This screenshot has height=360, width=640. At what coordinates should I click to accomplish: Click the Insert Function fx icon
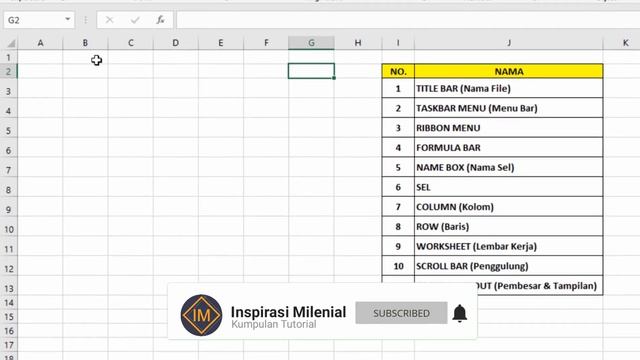[x=160, y=20]
